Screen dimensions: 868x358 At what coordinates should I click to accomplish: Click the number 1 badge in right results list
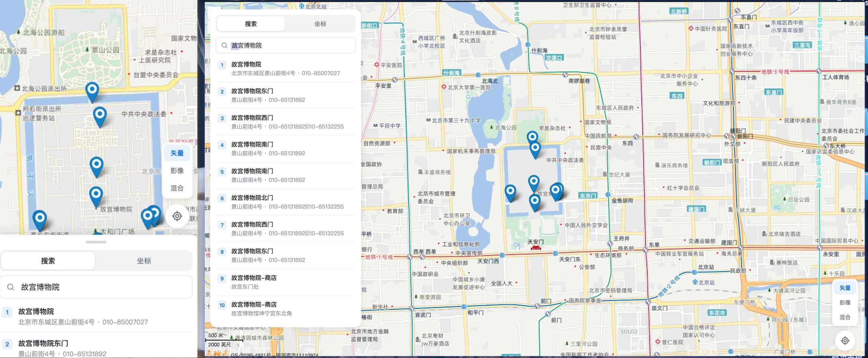[222, 65]
